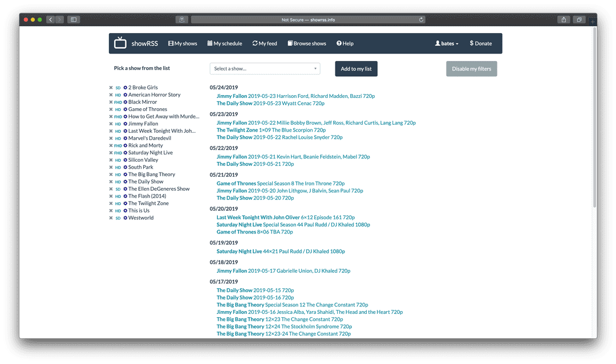Screen dimensions: 616x364
Task: Click the page vertical scrollbar
Action: tap(595, 117)
